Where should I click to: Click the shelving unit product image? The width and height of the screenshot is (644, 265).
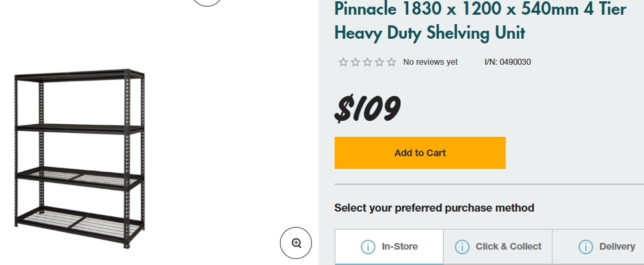click(x=79, y=158)
